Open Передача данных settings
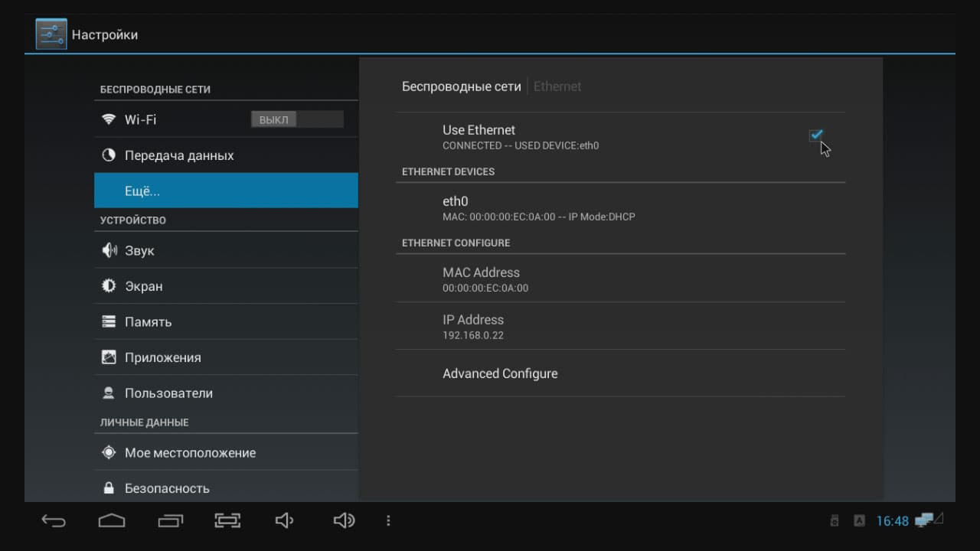This screenshot has height=551, width=980. [x=226, y=155]
